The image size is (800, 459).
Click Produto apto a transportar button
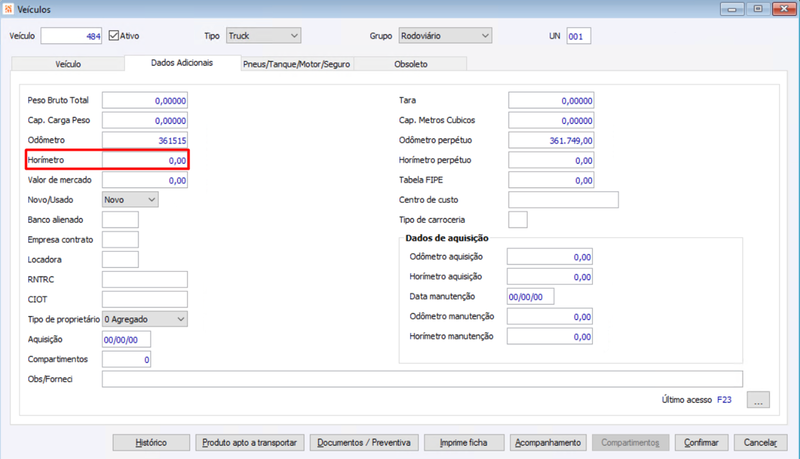249,443
